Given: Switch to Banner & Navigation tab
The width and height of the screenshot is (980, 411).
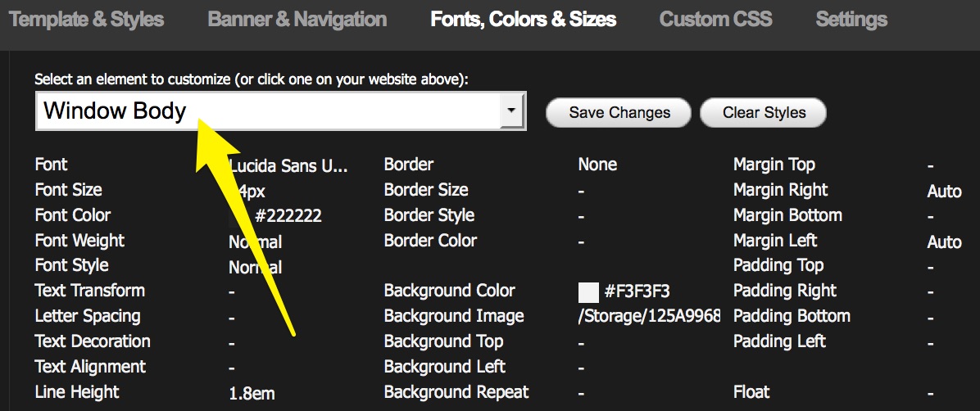Looking at the screenshot, I should tap(297, 20).
